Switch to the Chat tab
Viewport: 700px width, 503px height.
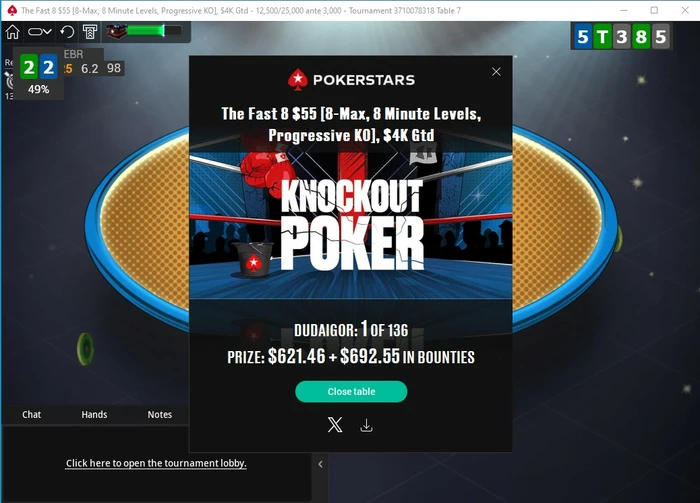(31, 415)
